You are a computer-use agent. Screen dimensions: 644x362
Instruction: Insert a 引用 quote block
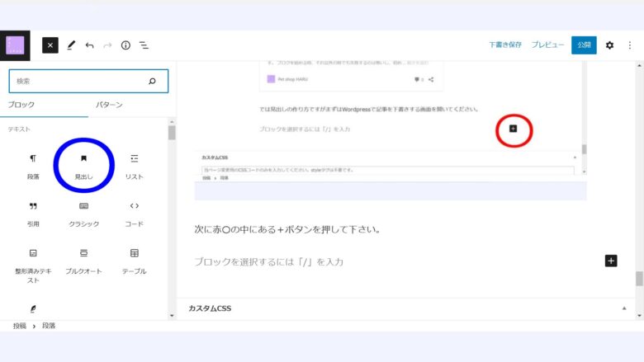pyautogui.click(x=33, y=214)
